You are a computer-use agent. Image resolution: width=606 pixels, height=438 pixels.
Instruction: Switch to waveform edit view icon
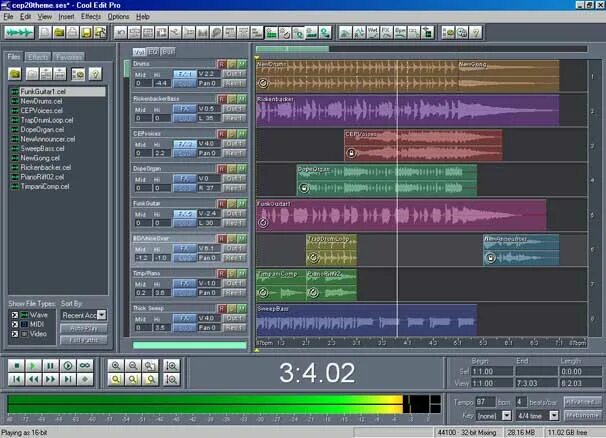coord(19,32)
